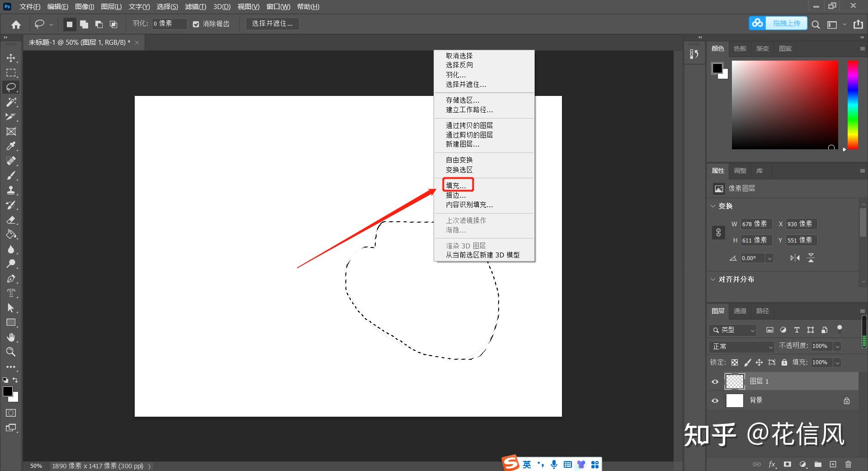Open the 不透明度 opacity dropdown arrow
The height and width of the screenshot is (471, 868).
(x=837, y=347)
